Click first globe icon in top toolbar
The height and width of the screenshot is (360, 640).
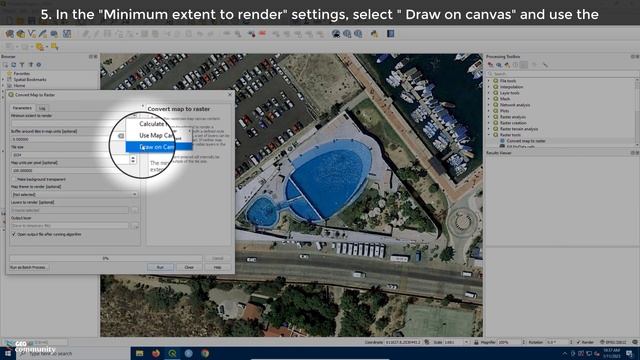[336, 34]
